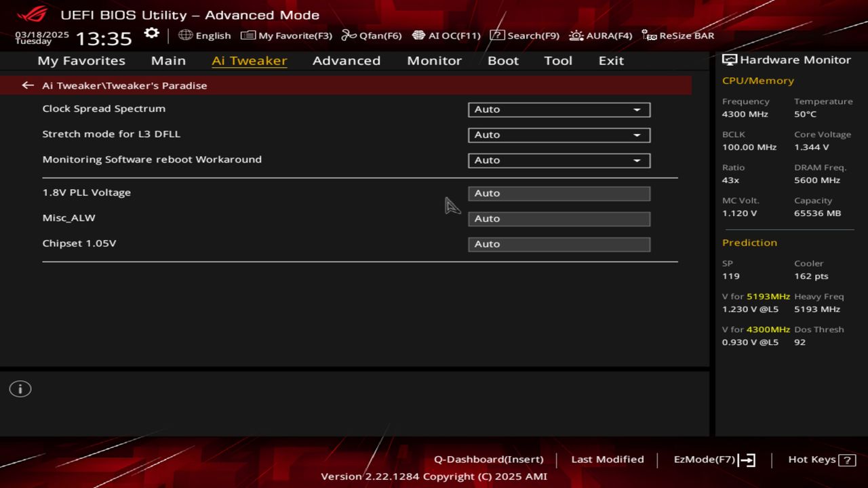The image size is (868, 488).
Task: Click the Chipset 1.05V value field
Action: click(x=559, y=244)
